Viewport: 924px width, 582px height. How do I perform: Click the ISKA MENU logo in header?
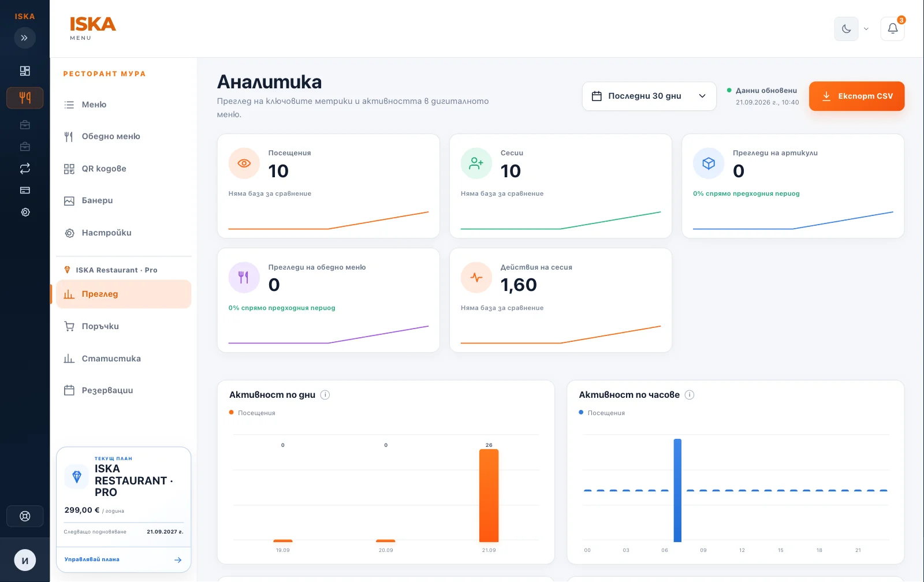coord(93,28)
